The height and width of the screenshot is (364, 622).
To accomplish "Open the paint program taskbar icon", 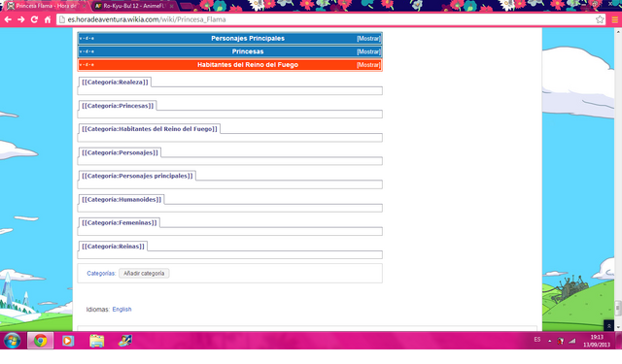I will tap(125, 341).
